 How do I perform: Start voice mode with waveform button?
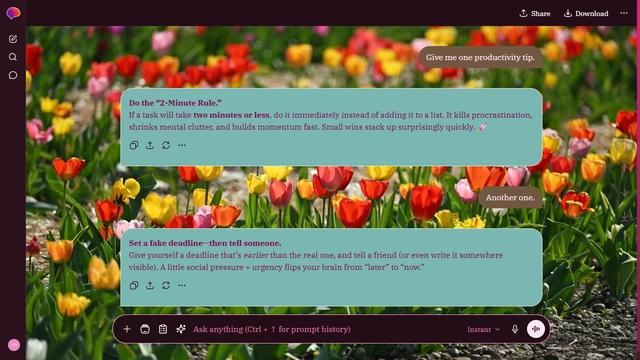536,329
